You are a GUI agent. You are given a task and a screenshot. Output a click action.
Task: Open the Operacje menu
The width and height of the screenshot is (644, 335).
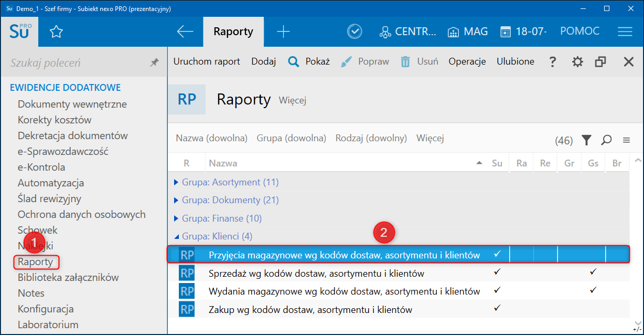pos(467,61)
